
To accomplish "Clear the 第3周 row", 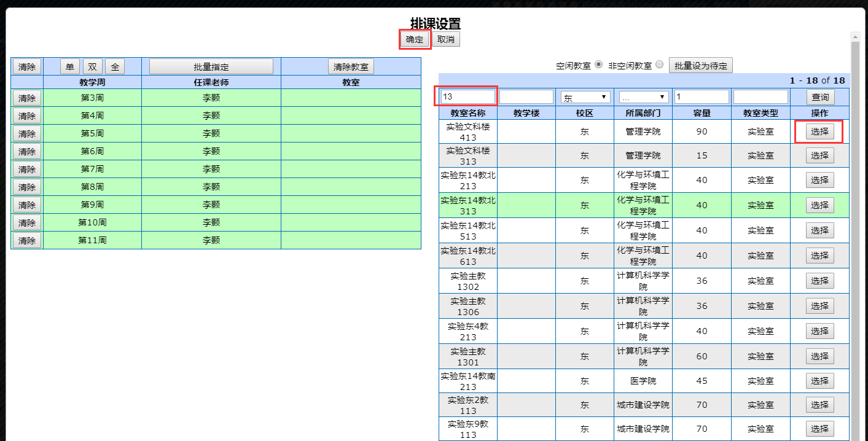I will (x=27, y=98).
